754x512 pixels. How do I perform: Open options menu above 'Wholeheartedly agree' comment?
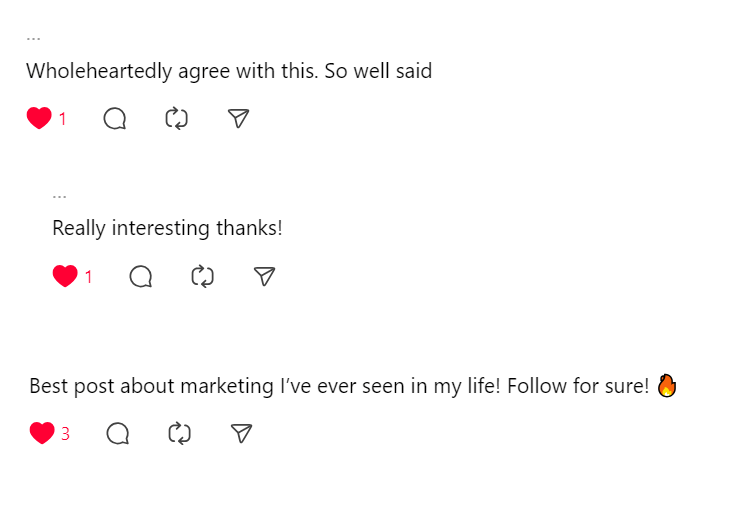33,38
